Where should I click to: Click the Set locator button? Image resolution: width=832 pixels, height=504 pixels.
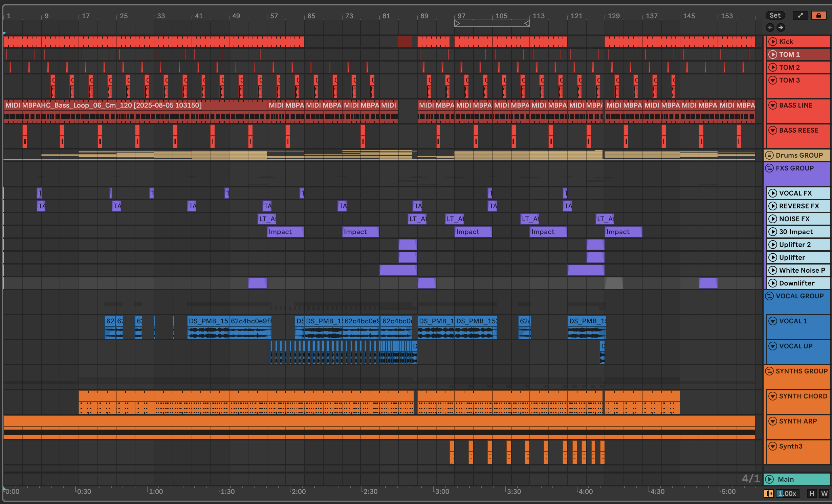click(x=775, y=15)
